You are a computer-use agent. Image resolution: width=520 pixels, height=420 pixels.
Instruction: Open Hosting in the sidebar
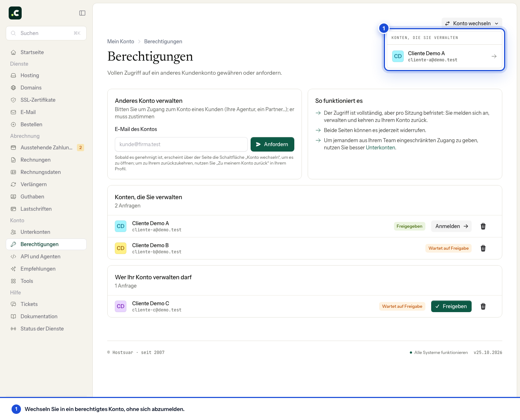(x=46, y=75)
